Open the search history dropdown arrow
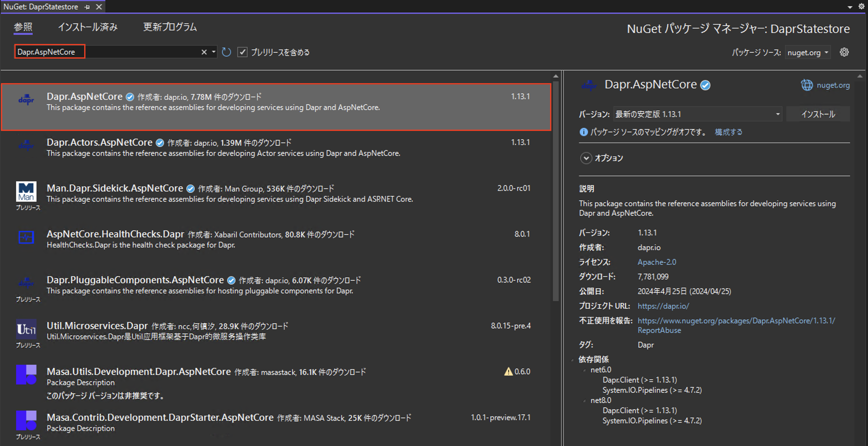This screenshot has width=868, height=446. click(x=214, y=52)
